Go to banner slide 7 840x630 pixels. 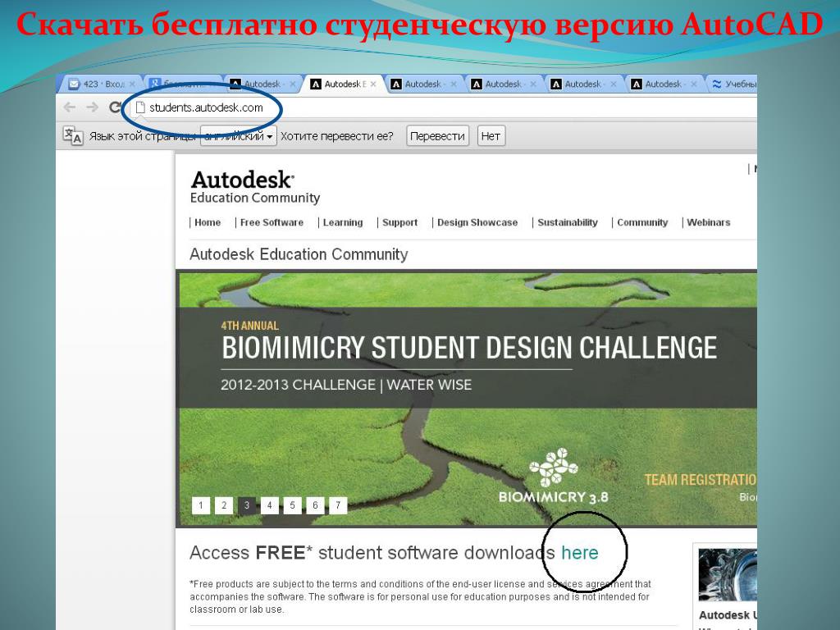338,505
